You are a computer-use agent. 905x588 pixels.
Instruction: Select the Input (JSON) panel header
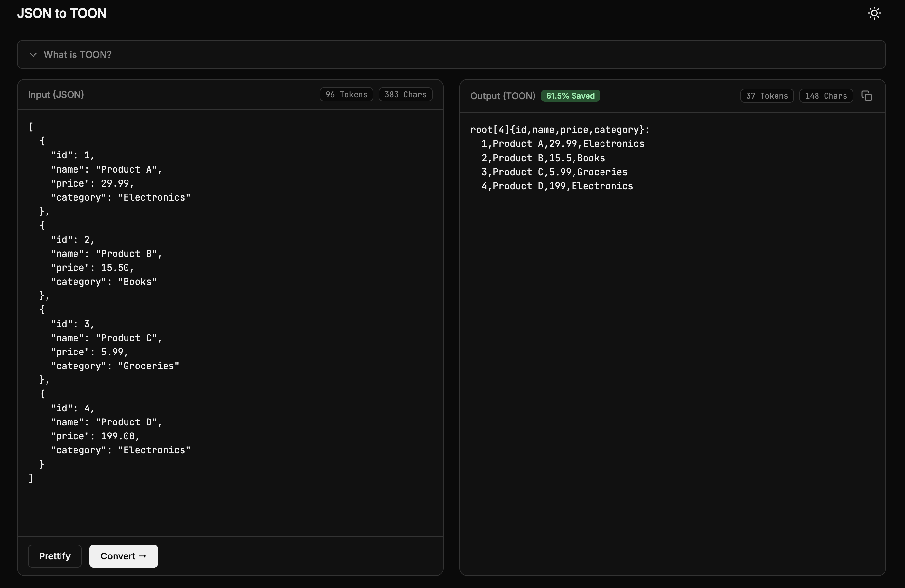pos(56,95)
